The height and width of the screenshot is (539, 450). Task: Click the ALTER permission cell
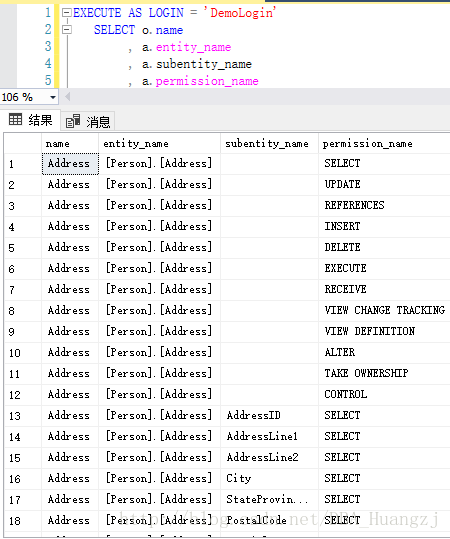point(384,352)
